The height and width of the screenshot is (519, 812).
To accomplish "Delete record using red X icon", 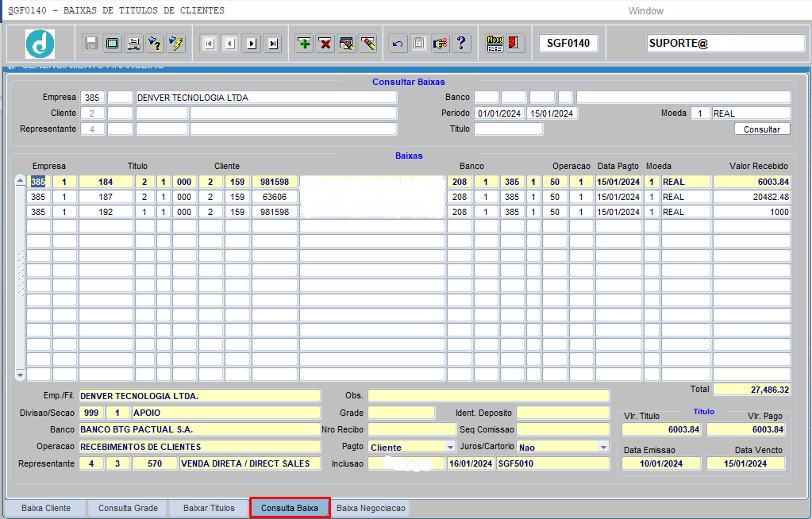I will 325,44.
